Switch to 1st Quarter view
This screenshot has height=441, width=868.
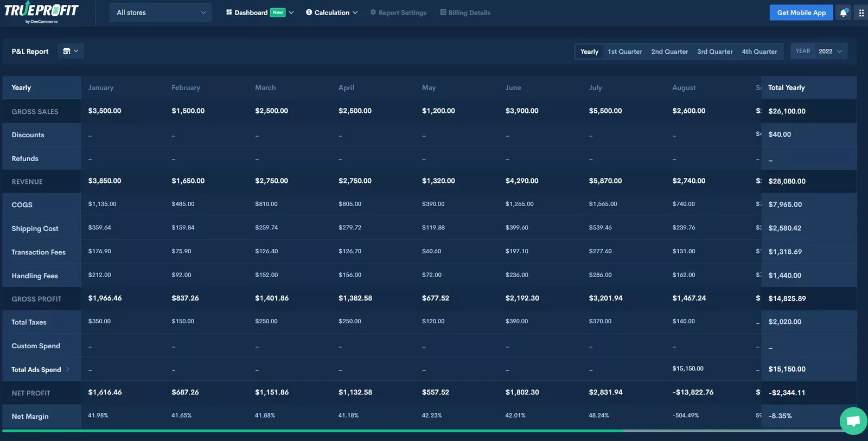click(624, 52)
